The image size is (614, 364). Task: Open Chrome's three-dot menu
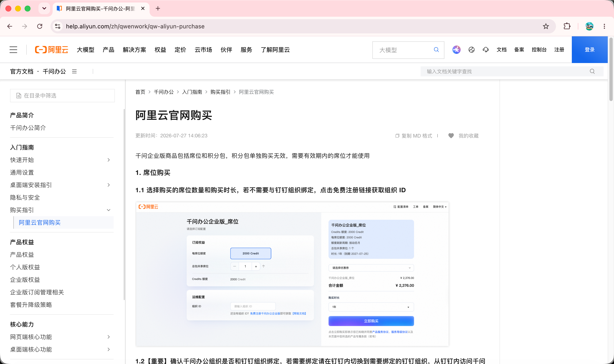pyautogui.click(x=604, y=26)
